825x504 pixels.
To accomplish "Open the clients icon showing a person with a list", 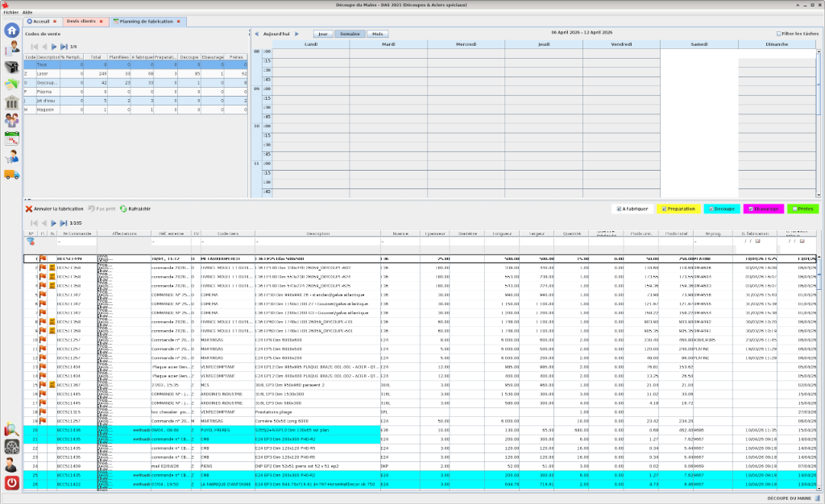I will pyautogui.click(x=11, y=48).
